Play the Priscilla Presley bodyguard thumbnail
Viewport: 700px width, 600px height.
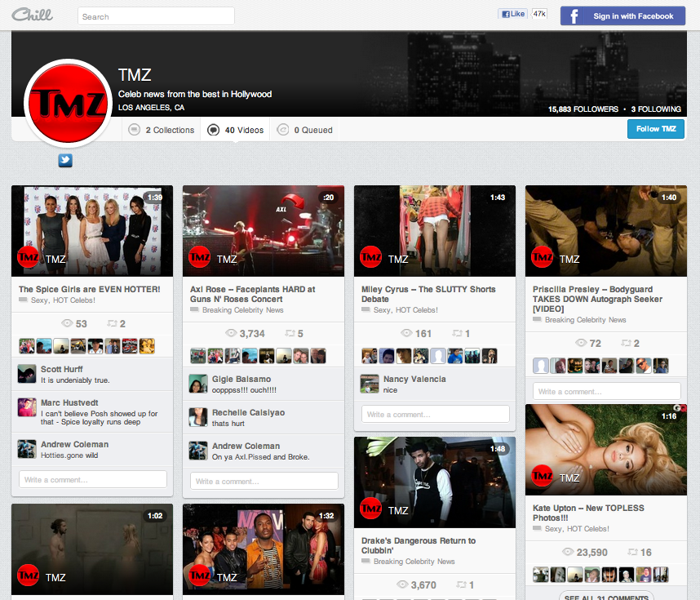[606, 231]
